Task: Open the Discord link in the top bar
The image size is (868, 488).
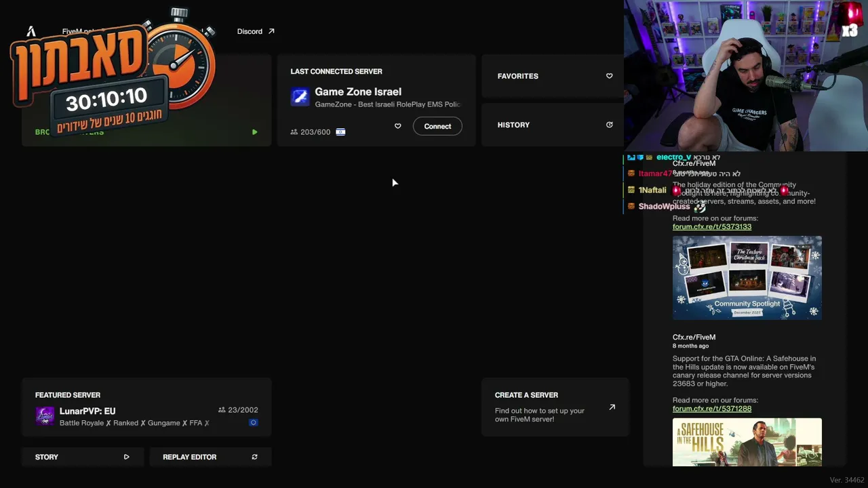Action: click(x=256, y=31)
